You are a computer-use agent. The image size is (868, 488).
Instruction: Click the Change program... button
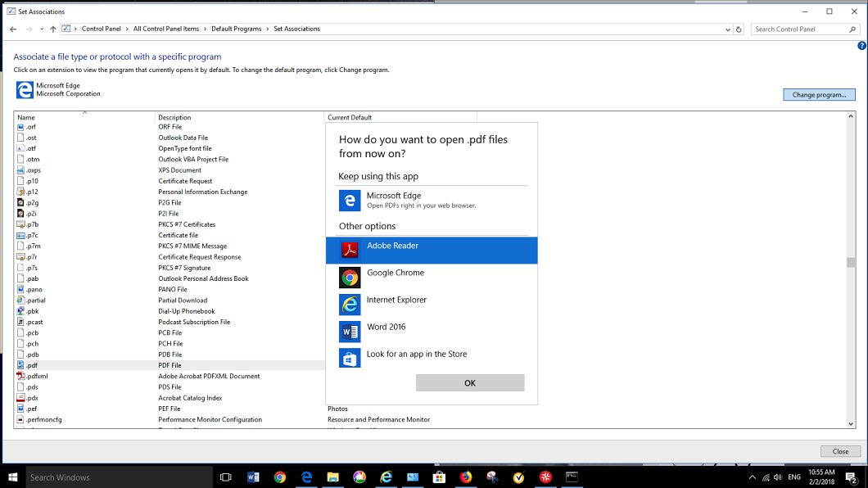(x=818, y=95)
